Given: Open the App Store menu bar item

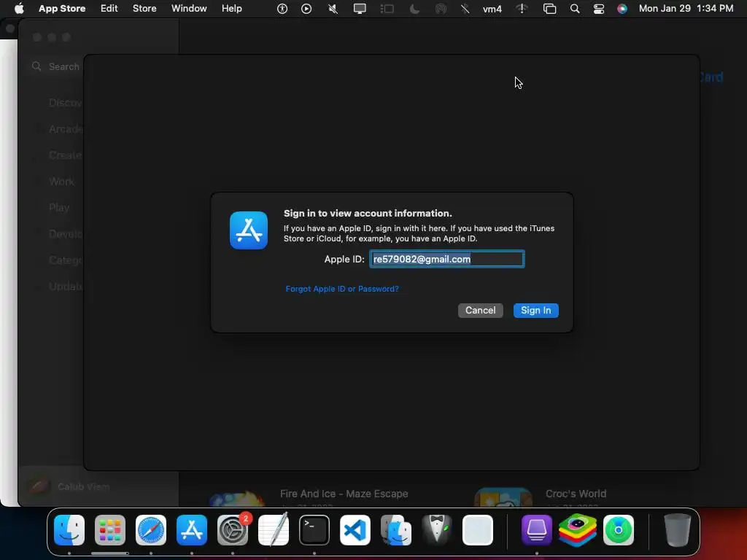Looking at the screenshot, I should click(x=62, y=9).
